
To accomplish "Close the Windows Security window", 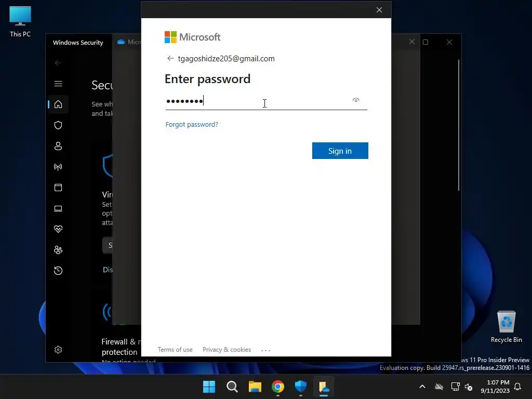I will coord(449,42).
